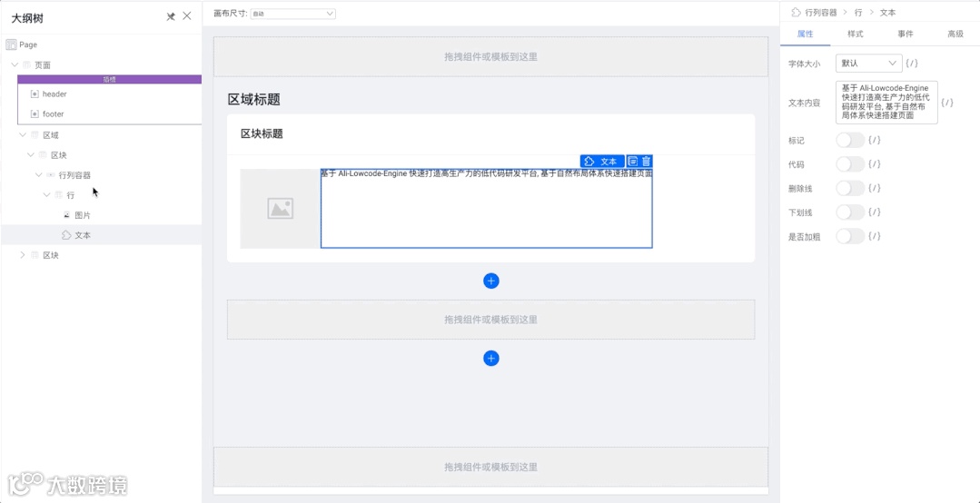Click the 行列容器 breadcrumb icon

[797, 12]
